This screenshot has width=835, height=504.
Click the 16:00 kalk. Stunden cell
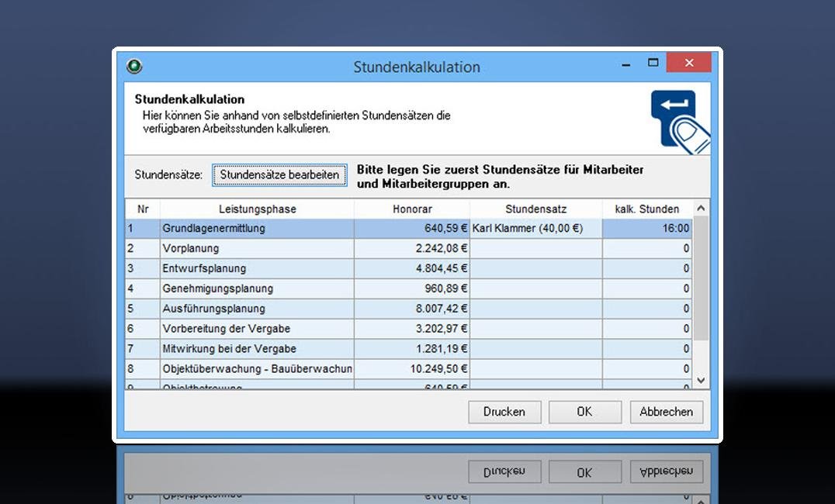pos(647,229)
